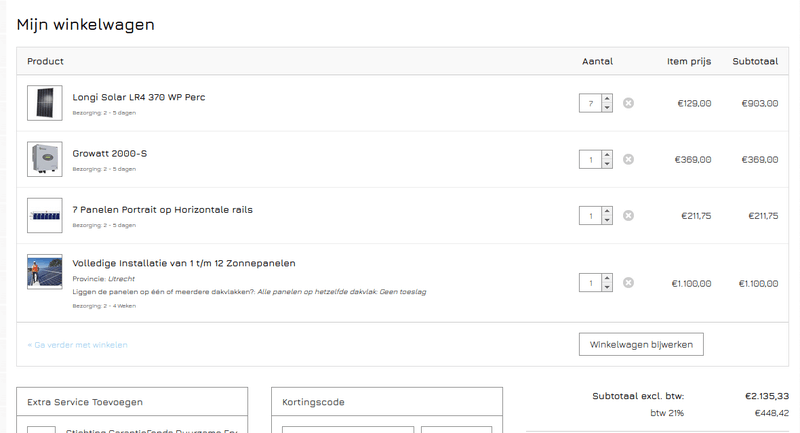This screenshot has width=800, height=433.
Task: Click Subtotaal excl. btw amount €2.135,33
Action: [767, 396]
